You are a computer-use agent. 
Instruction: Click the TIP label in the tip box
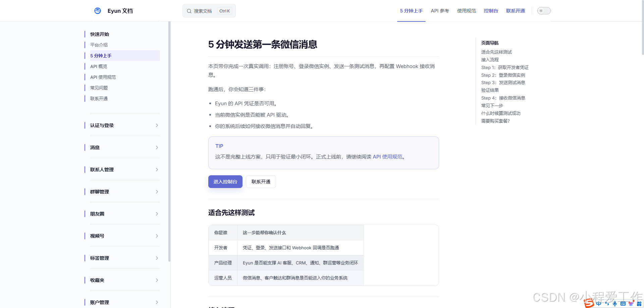[x=219, y=146]
